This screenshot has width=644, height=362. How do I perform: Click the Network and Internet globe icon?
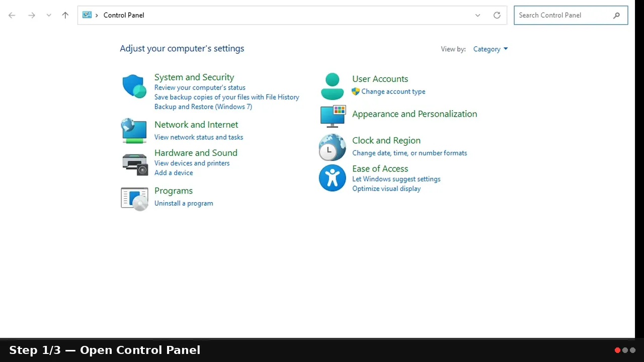click(134, 131)
